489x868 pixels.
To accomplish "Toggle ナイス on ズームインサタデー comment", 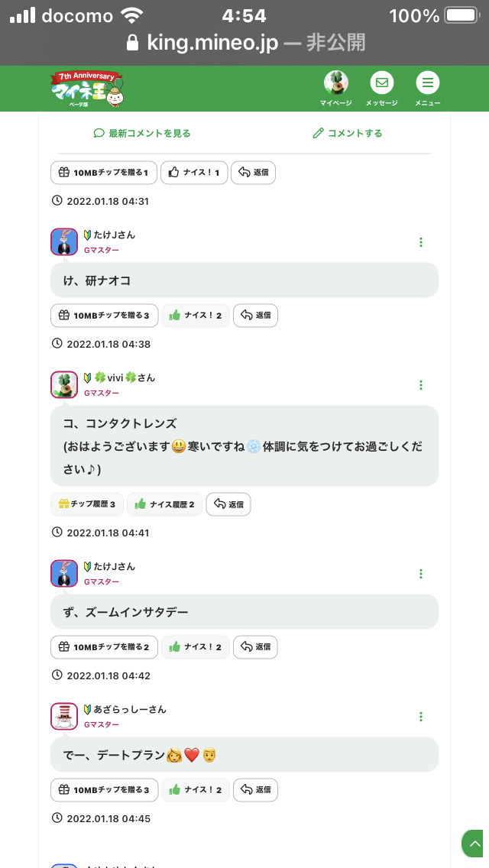I will [x=196, y=647].
